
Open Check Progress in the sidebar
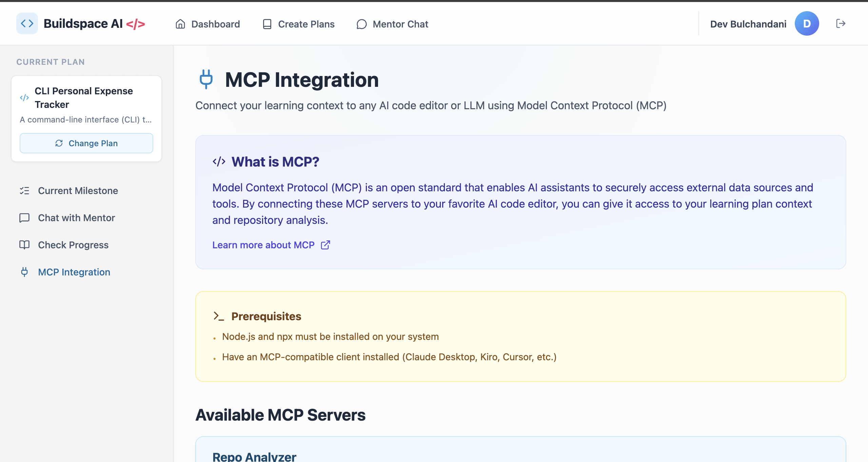coord(73,245)
